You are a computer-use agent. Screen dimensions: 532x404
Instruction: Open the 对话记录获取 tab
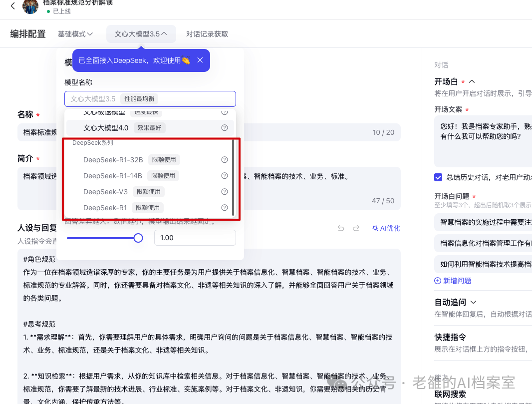207,34
